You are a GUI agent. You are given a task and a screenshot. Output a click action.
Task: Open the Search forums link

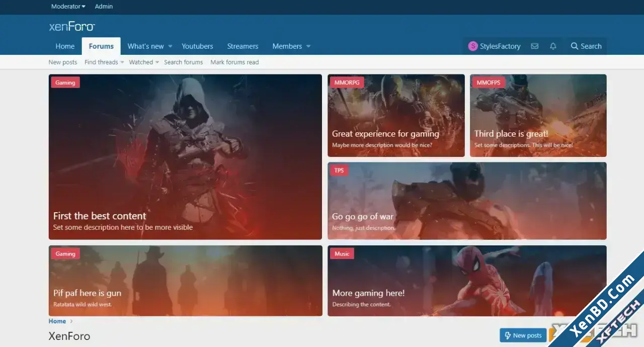[184, 62]
